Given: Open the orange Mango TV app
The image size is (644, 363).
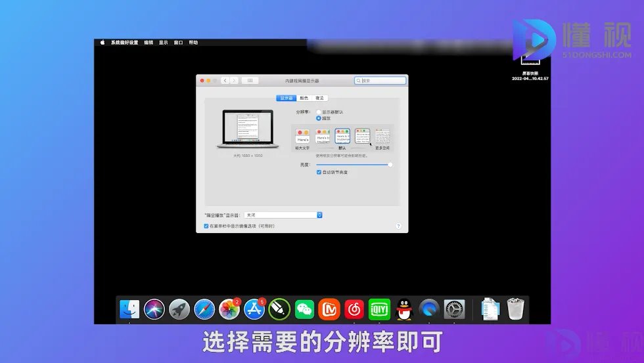Looking at the screenshot, I should 329,309.
